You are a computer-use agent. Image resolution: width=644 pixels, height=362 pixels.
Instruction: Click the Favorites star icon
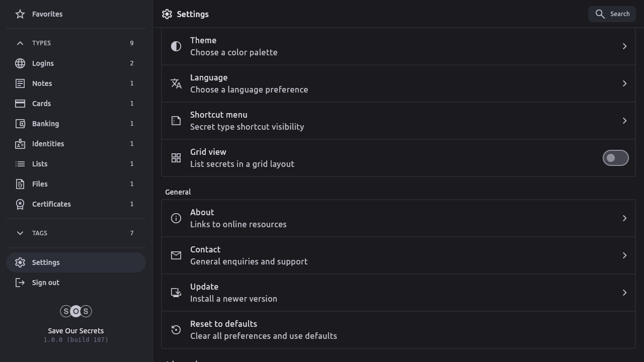click(20, 14)
